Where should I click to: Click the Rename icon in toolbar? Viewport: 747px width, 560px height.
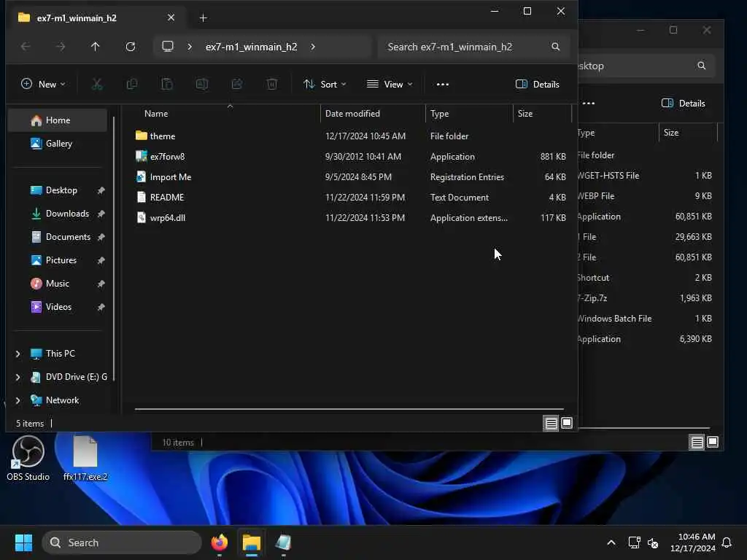pos(202,85)
